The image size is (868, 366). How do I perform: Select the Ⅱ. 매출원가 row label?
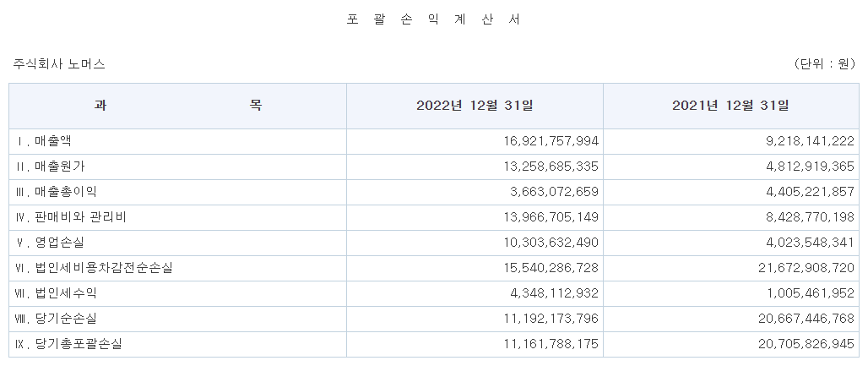click(x=50, y=167)
